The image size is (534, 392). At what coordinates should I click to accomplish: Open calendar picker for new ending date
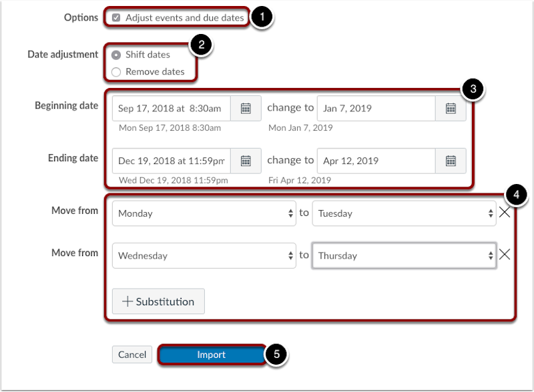pos(451,160)
